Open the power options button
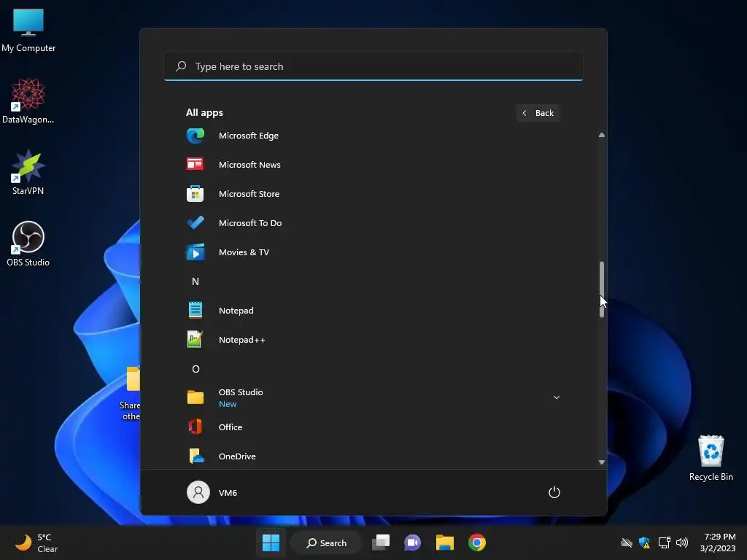 [554, 492]
